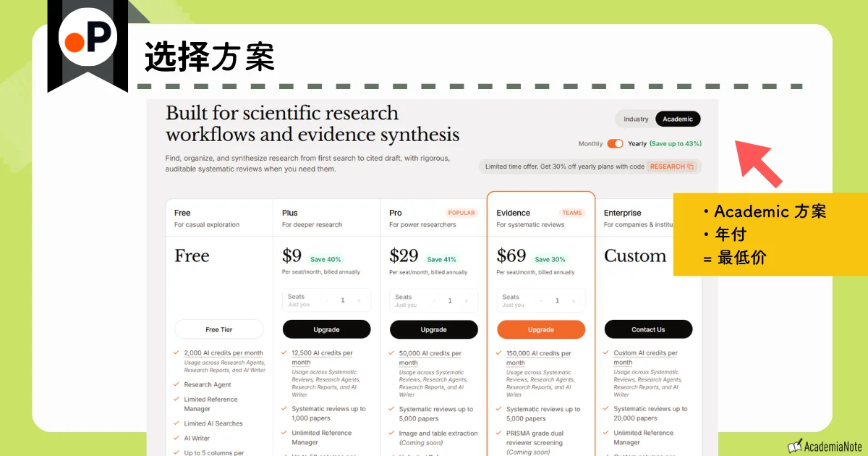Screen dimensions: 868x456
Task: Open the 50,000 AI credits per month link
Action: [x=430, y=358]
